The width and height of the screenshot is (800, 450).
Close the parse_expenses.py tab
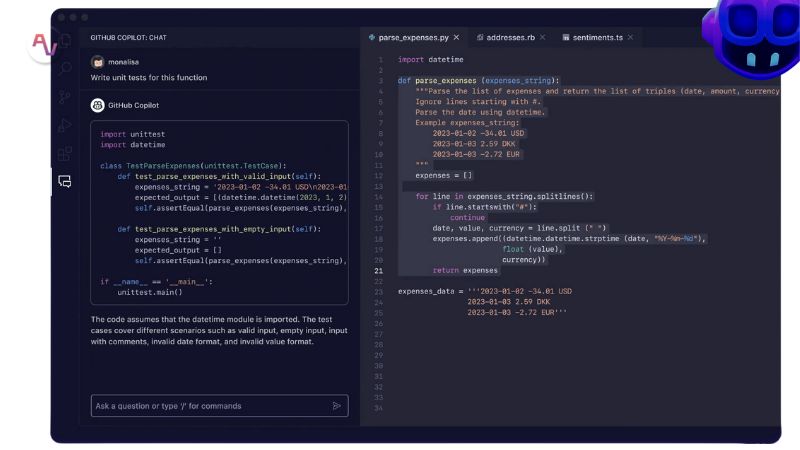(456, 37)
